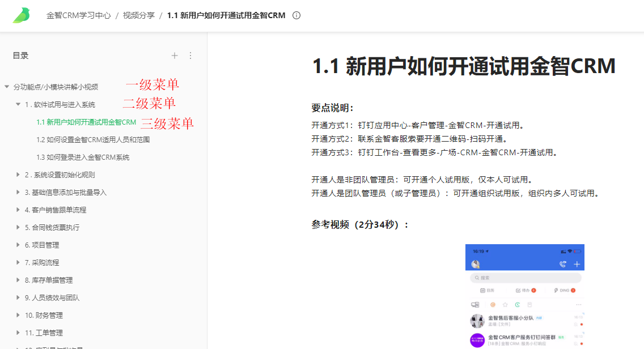Click 金智售后客服小分队 chat in preview
This screenshot has width=644, height=349.
526,321
